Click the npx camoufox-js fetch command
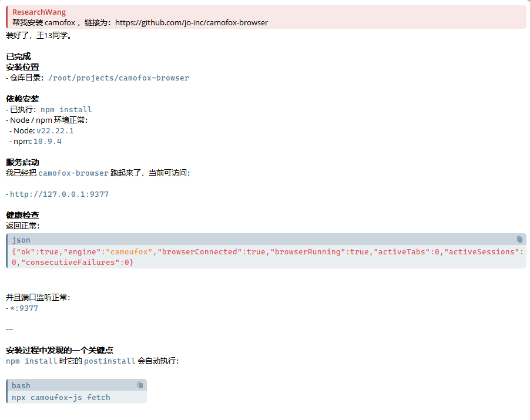 tap(61, 397)
